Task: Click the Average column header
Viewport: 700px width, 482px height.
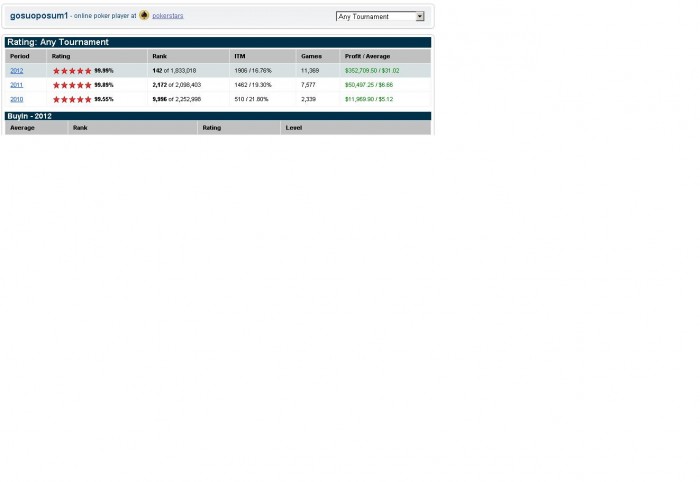Action: [22, 128]
